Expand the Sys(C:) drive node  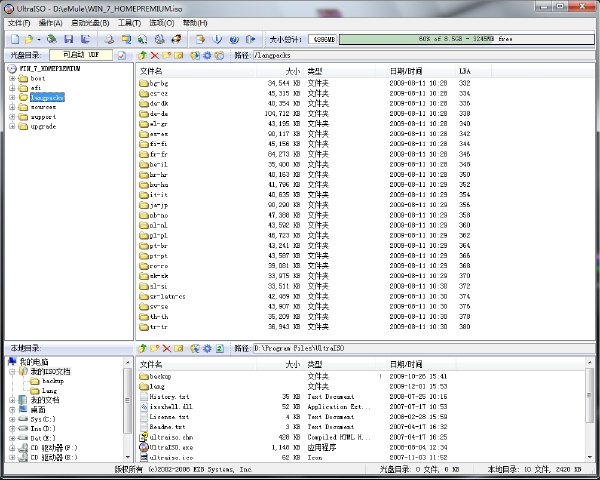12,419
